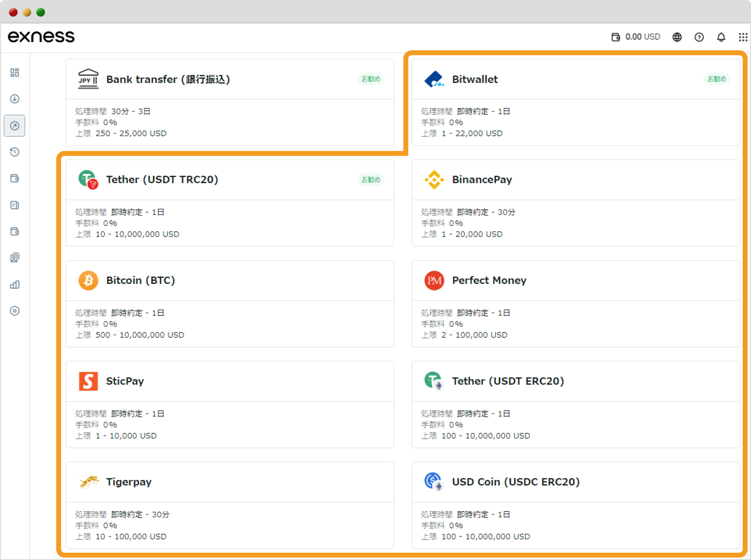The height and width of the screenshot is (560, 751).
Task: Click Tigerpay 即時約定 - 30分 processing time
Action: coord(140,515)
